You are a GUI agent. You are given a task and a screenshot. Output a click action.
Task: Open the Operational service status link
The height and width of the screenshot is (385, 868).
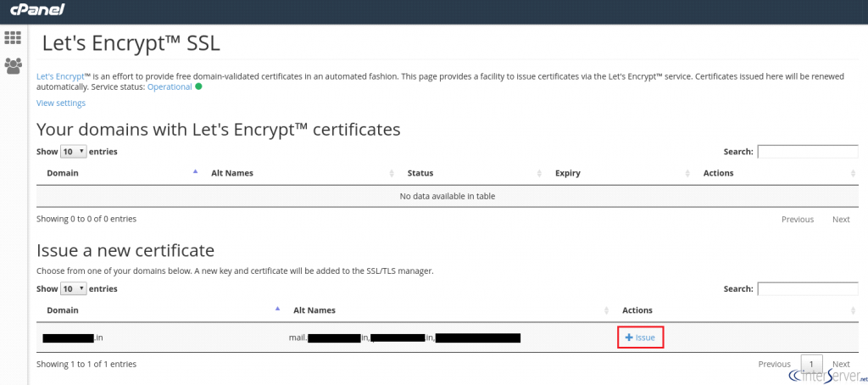click(x=170, y=87)
